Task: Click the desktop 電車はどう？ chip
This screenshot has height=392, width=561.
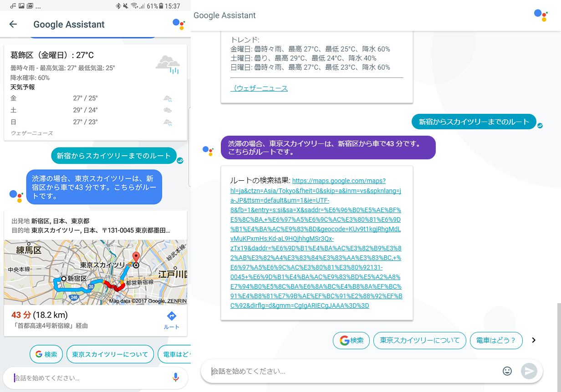Action: click(496, 340)
